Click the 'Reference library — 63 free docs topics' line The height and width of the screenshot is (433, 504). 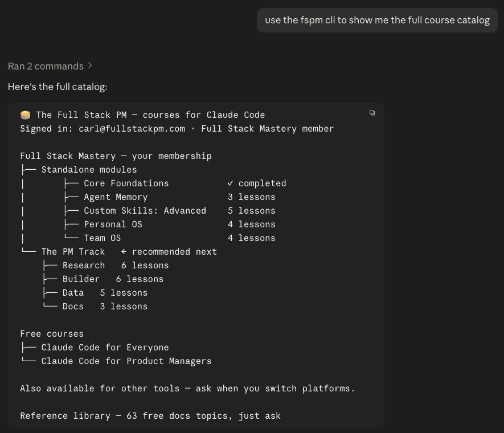[150, 416]
